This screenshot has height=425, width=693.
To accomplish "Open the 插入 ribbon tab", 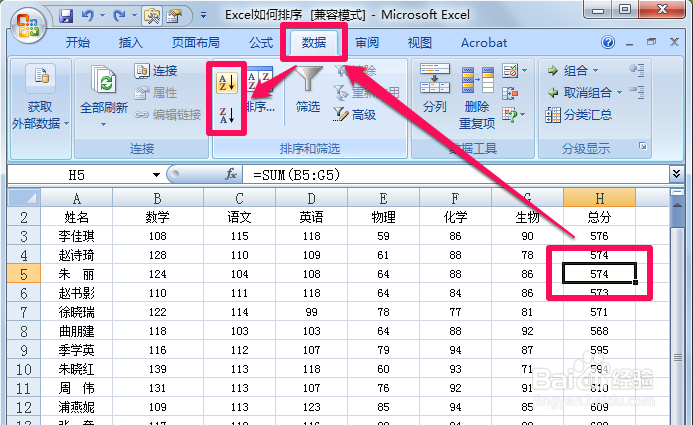I will click(130, 42).
